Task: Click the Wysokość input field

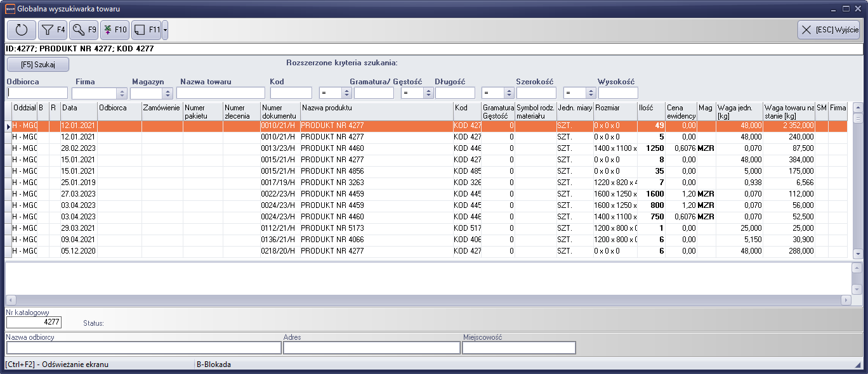Action: (x=617, y=93)
